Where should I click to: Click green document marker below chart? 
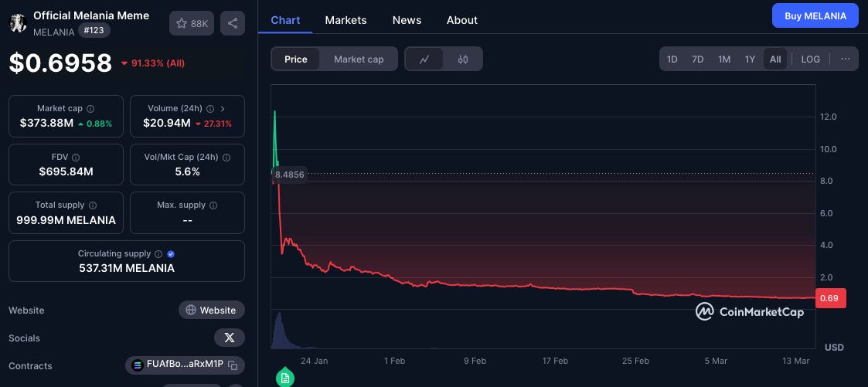285,379
